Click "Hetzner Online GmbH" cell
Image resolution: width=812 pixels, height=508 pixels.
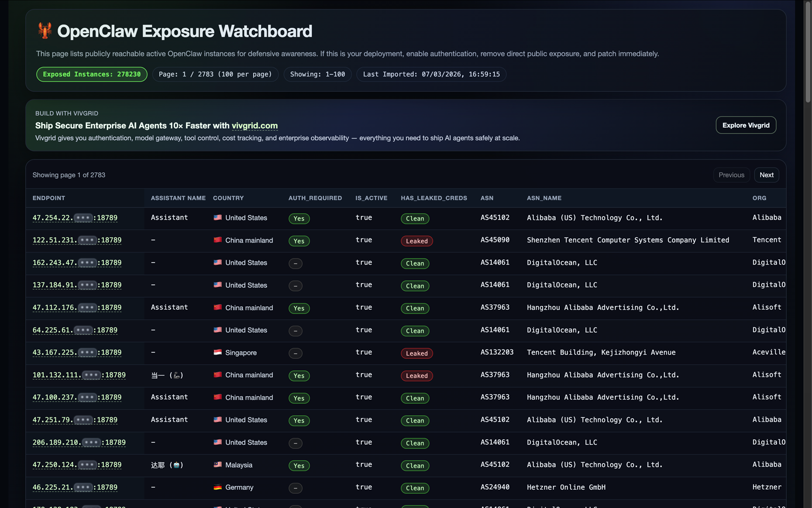(x=566, y=487)
